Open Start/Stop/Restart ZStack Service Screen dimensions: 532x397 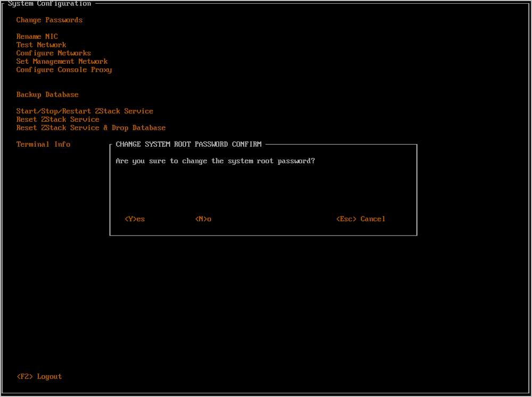coord(85,111)
